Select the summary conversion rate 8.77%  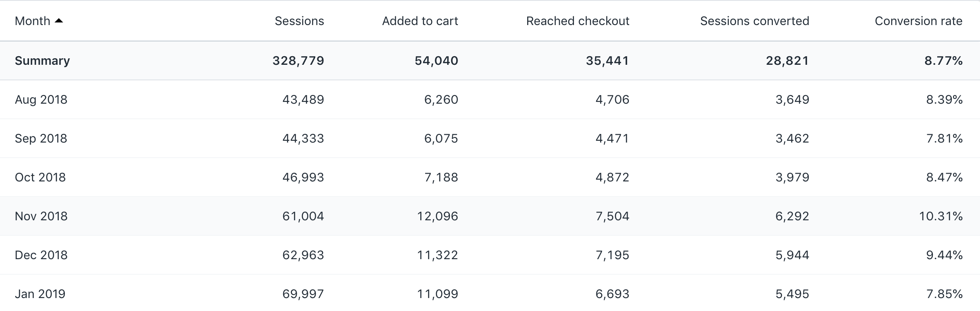943,60
